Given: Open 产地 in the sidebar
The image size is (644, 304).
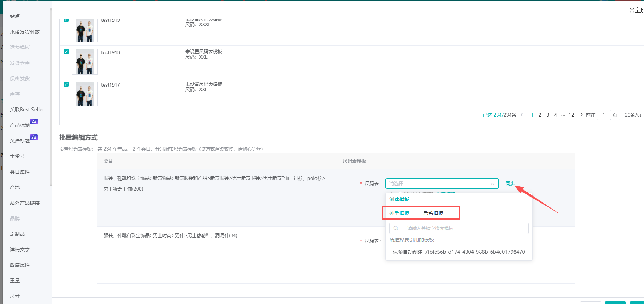Looking at the screenshot, I should point(15,187).
